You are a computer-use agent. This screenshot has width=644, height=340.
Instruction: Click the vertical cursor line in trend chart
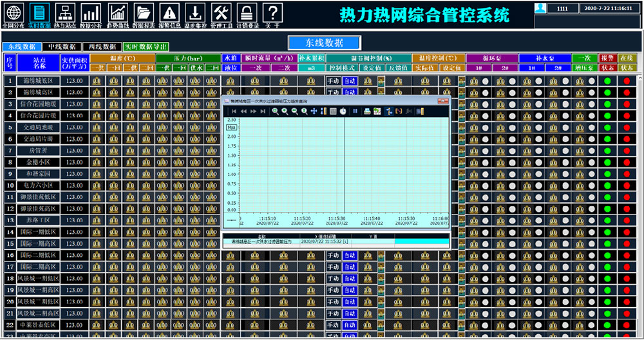coord(344,165)
